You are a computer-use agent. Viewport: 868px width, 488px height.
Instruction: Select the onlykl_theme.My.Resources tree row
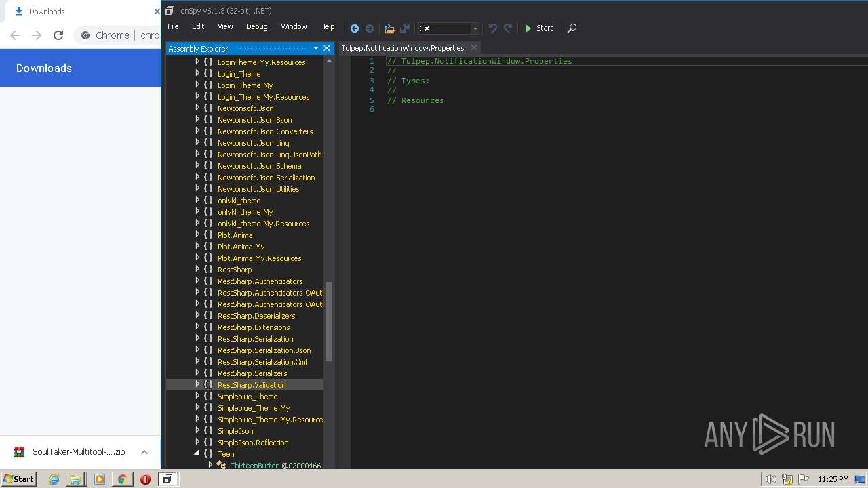[x=245, y=224]
